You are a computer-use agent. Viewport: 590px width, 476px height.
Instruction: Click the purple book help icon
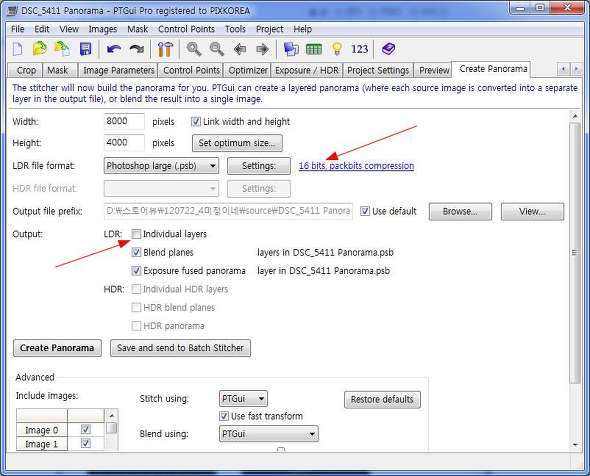click(388, 49)
